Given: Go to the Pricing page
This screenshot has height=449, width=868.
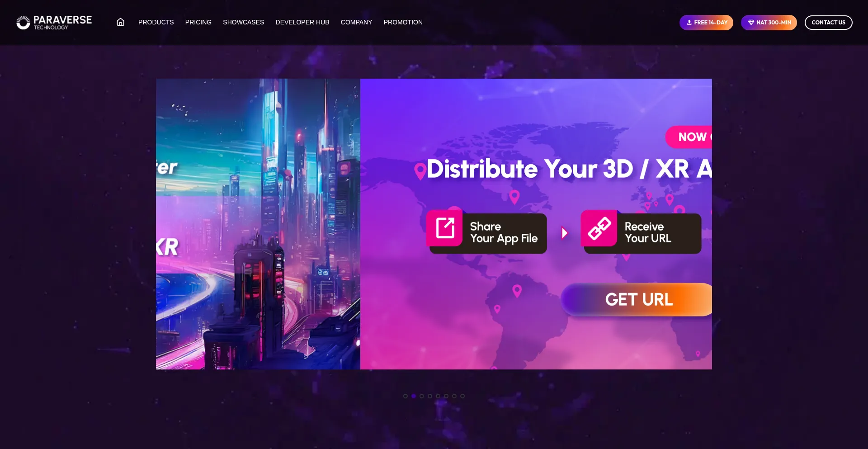Looking at the screenshot, I should (x=198, y=22).
